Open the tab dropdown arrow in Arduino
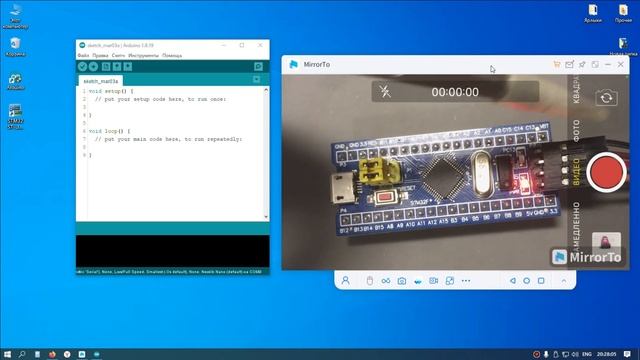The width and height of the screenshot is (640, 360). coord(256,79)
